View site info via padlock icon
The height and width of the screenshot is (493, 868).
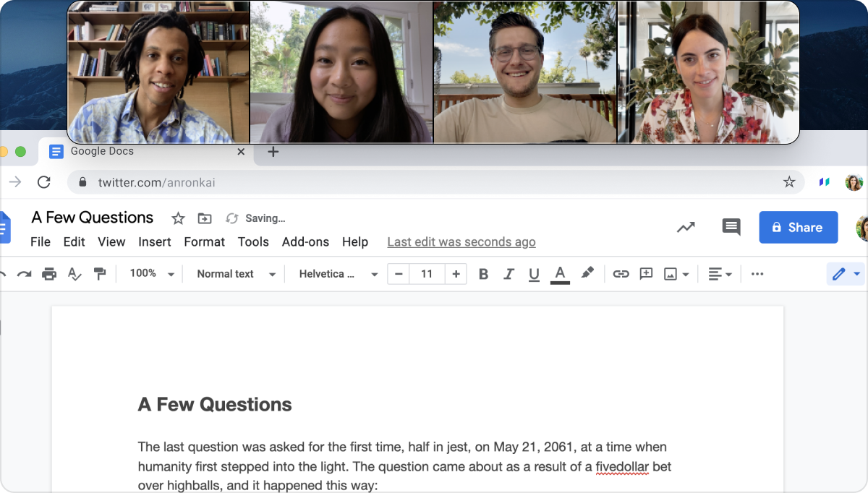click(82, 182)
